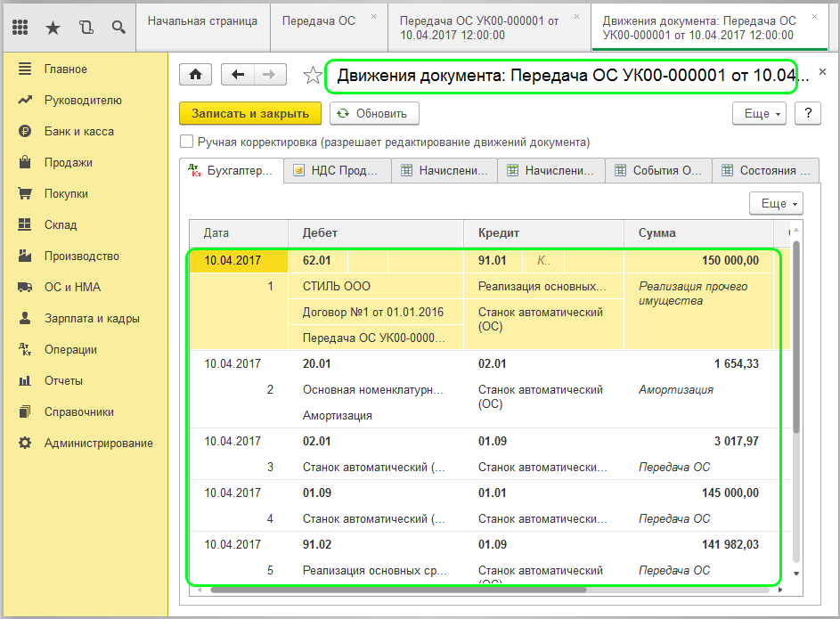Select amount 3 017,97 in entry 3
This screenshot has width=840, height=619.
(x=736, y=441)
